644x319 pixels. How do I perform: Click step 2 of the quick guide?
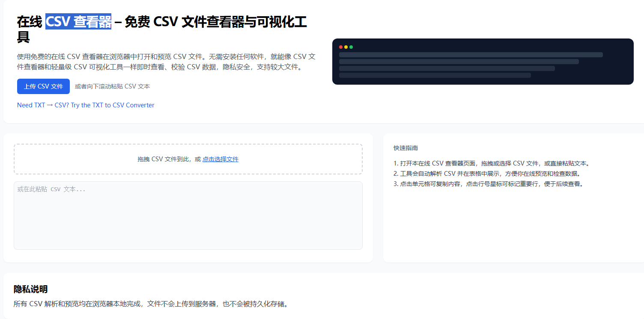[x=487, y=174]
